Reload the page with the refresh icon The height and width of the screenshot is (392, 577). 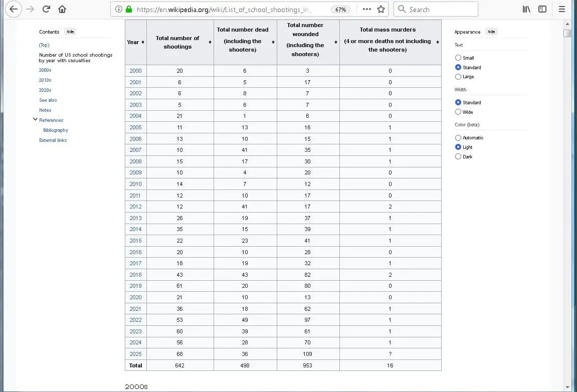click(46, 9)
